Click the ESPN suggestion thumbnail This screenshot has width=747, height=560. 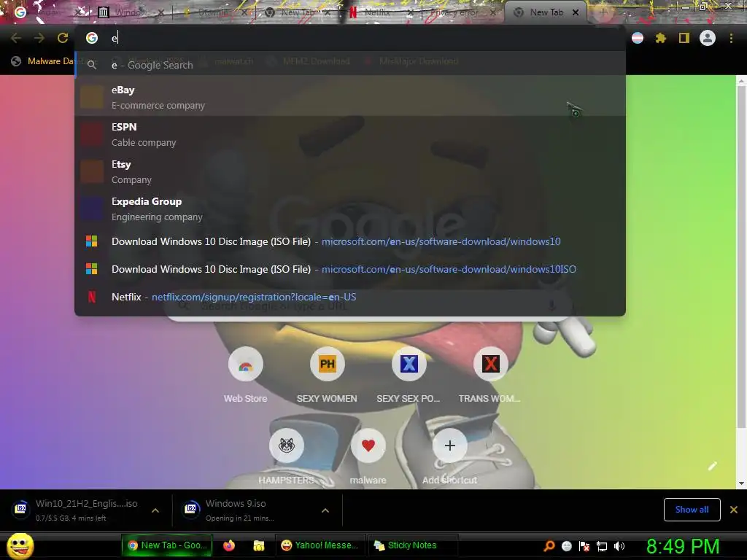(x=92, y=134)
